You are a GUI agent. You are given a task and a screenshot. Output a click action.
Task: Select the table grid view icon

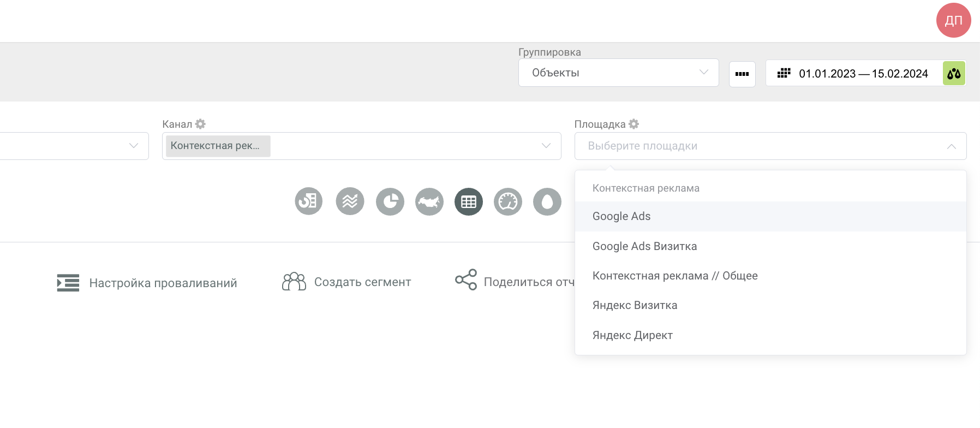click(x=469, y=201)
